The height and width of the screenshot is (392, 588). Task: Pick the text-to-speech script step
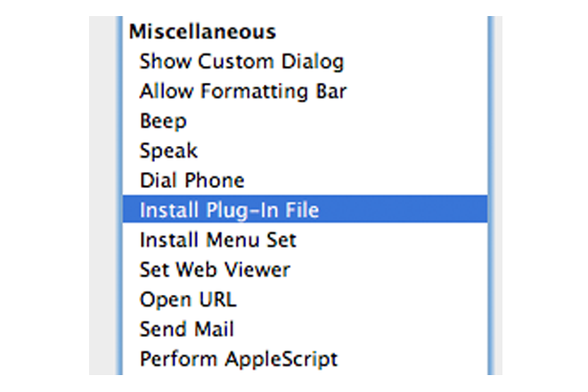tap(168, 151)
